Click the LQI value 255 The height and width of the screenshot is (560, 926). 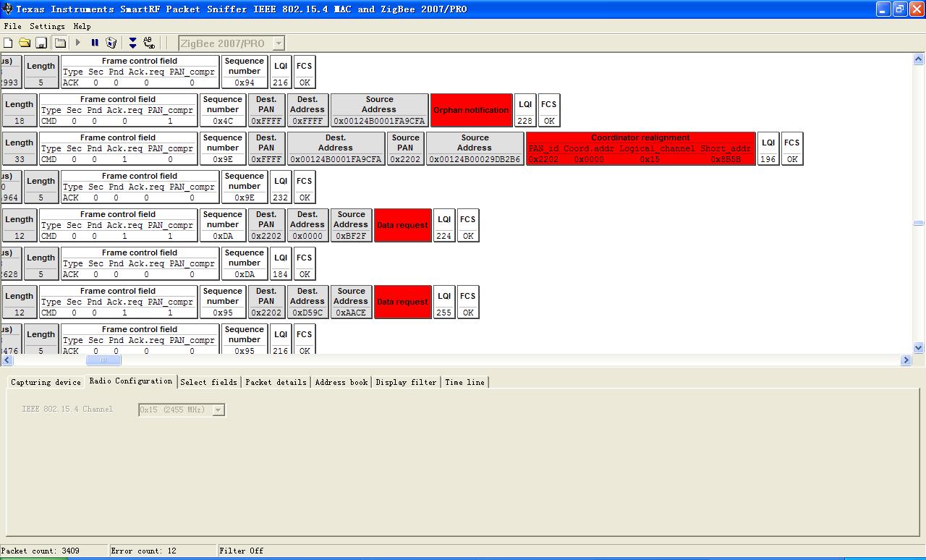444,313
